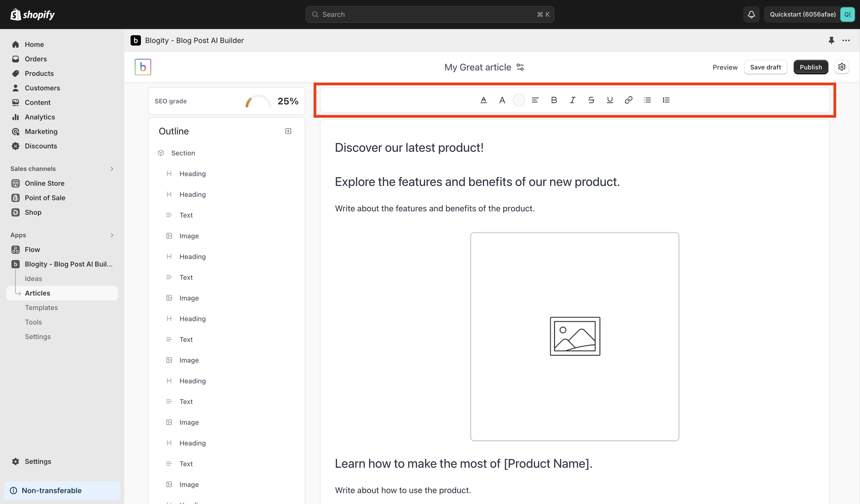This screenshot has height=504, width=860.
Task: Click 'Write about how to use' paragraph
Action: point(403,490)
